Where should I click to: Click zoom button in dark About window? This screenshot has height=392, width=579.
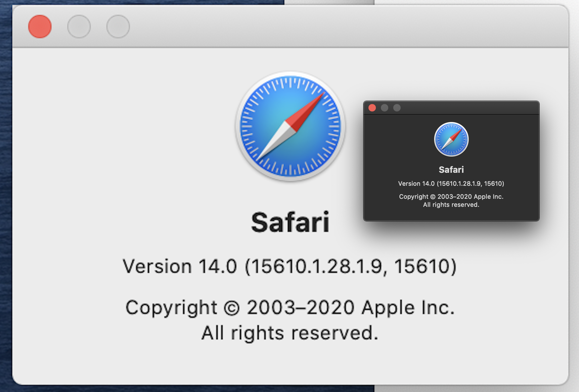coord(397,108)
